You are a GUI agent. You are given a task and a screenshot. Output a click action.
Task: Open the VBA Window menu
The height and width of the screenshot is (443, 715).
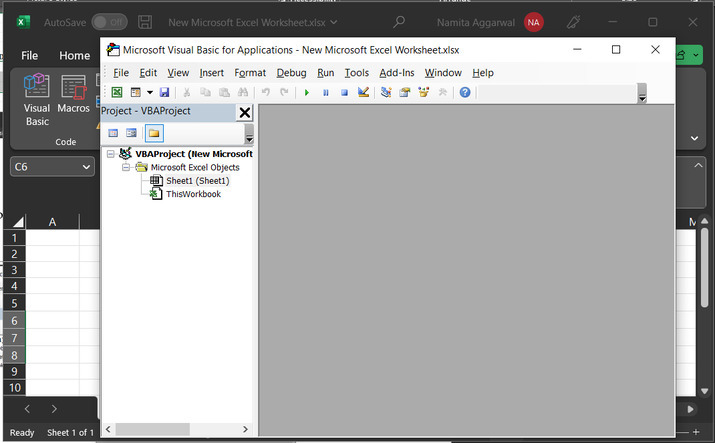click(x=443, y=73)
